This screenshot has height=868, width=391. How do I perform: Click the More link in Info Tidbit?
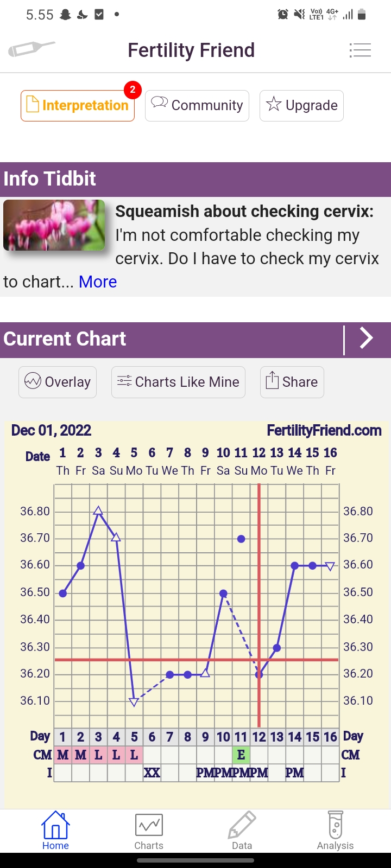(x=98, y=282)
